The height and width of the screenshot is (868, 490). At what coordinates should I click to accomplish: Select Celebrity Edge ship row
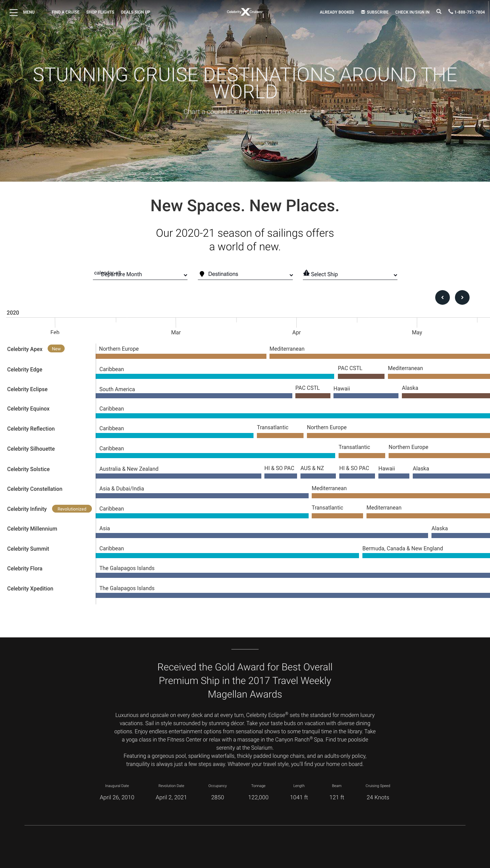point(25,369)
